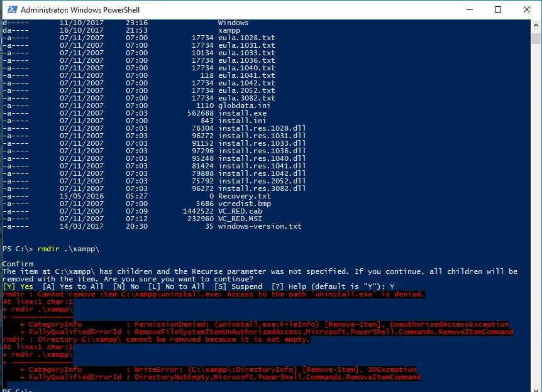
Task: Click the '[L] No to All' prompt option
Action: pyautogui.click(x=177, y=286)
